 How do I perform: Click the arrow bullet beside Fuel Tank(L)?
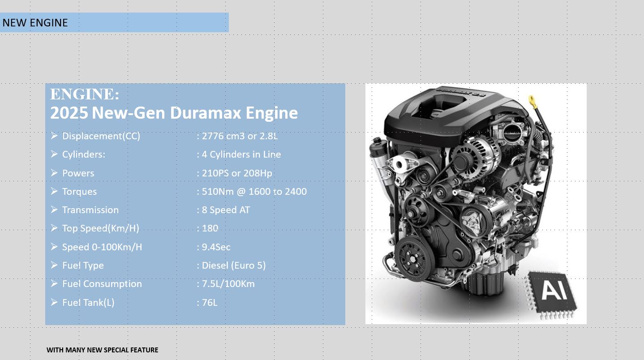click(x=54, y=302)
